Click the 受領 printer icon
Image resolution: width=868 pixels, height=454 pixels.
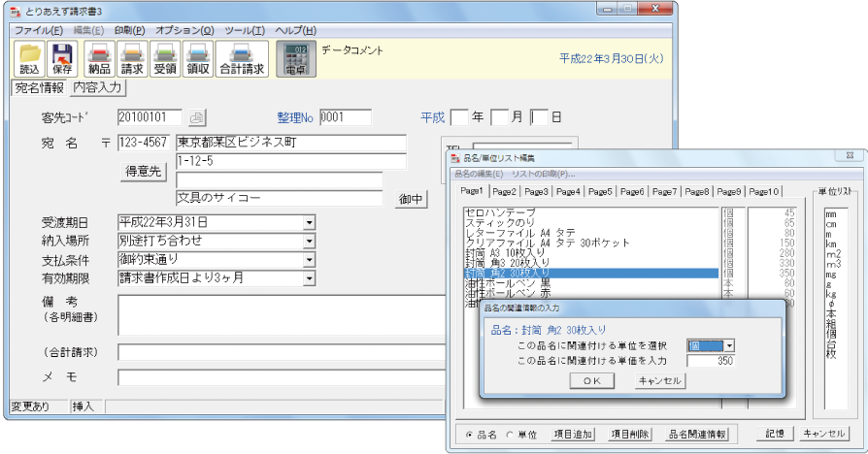click(x=165, y=58)
